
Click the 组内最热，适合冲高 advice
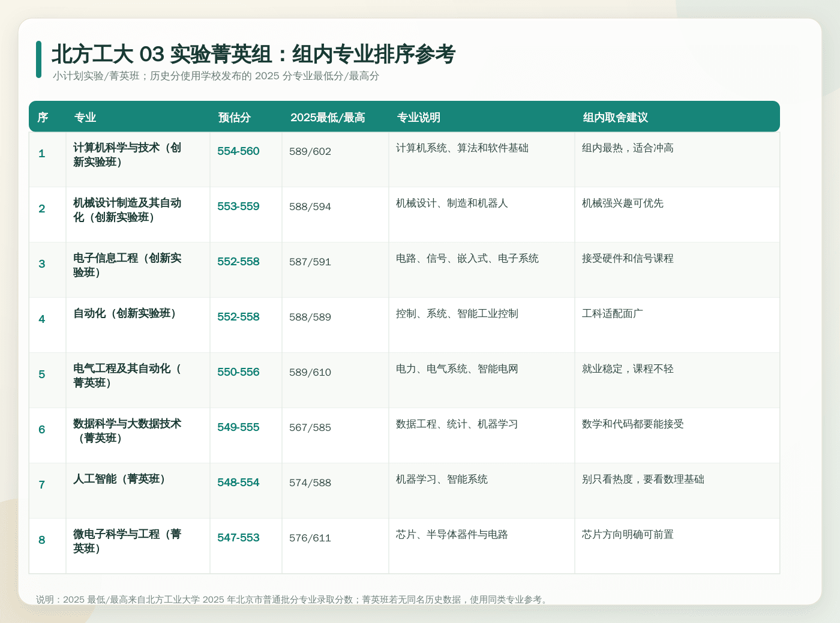pos(628,148)
